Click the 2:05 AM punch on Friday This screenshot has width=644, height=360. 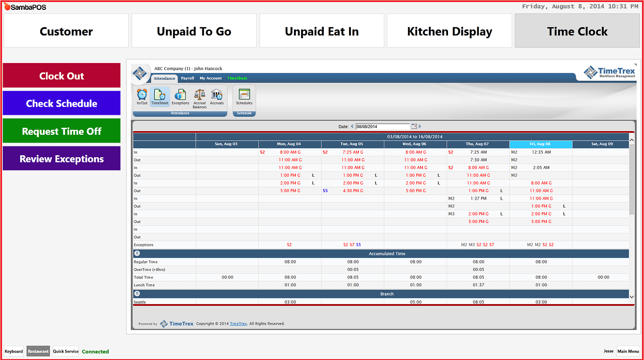[x=541, y=167]
